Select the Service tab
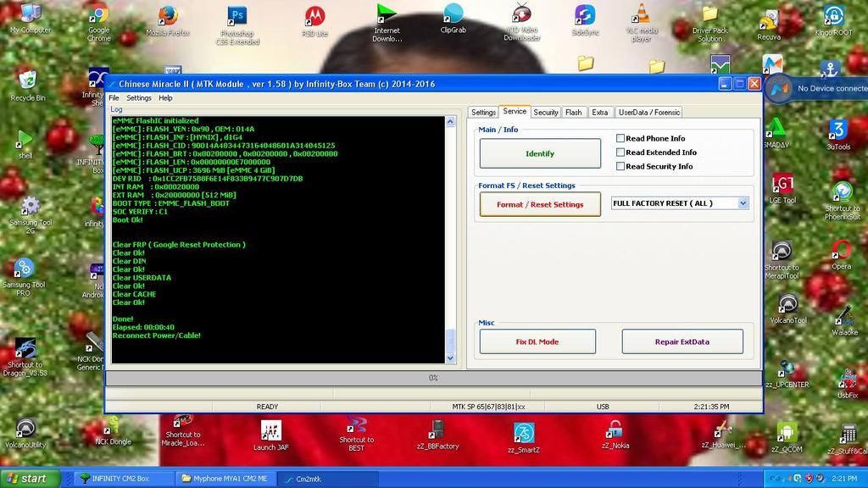 coord(515,111)
